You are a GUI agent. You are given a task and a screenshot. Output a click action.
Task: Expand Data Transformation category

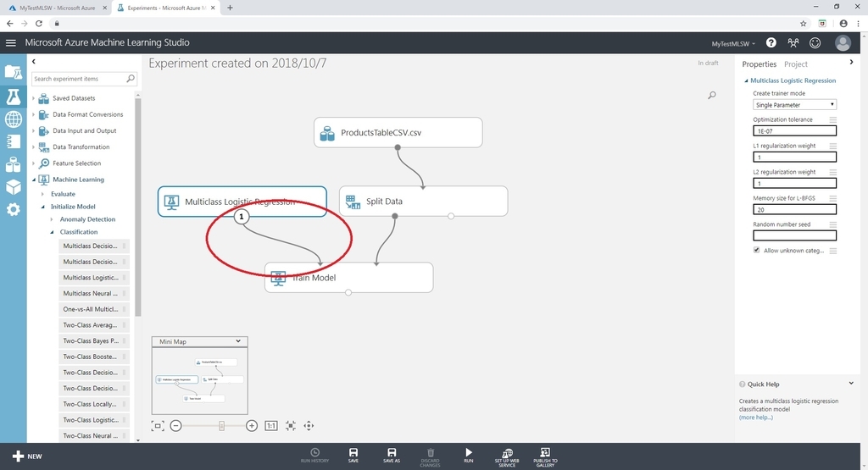pos(33,147)
